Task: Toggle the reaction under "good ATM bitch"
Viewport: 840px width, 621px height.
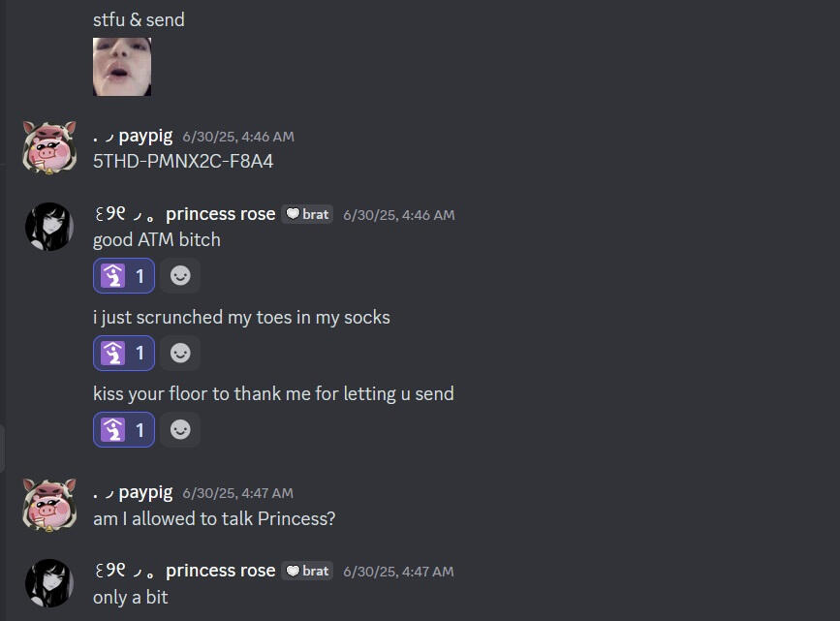Action: (x=124, y=276)
